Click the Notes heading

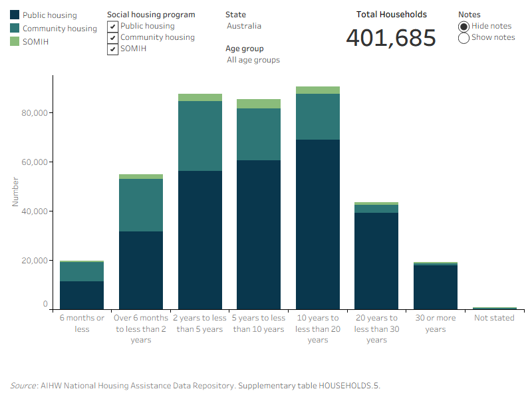pos(469,15)
